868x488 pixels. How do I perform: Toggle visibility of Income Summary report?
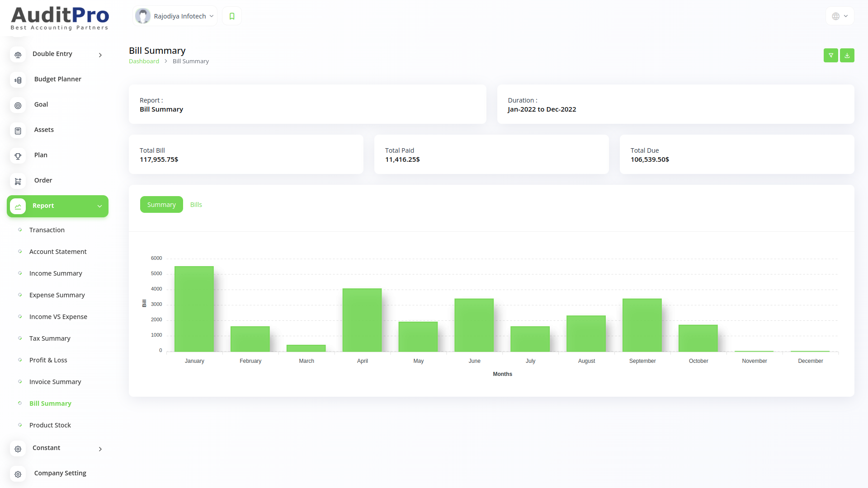56,273
